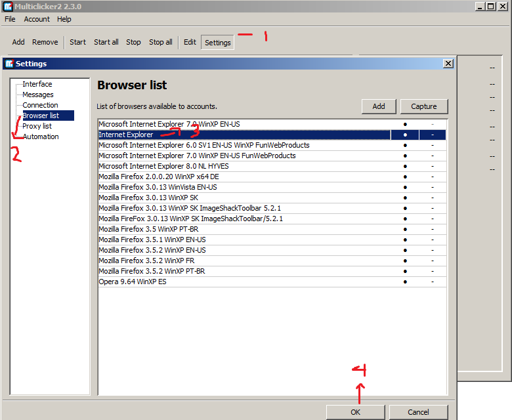Screen dimensions: 512x420
Task: Select Mozilla FireFox ImageShackToolbar/5.2.1 row
Action: coord(272,219)
